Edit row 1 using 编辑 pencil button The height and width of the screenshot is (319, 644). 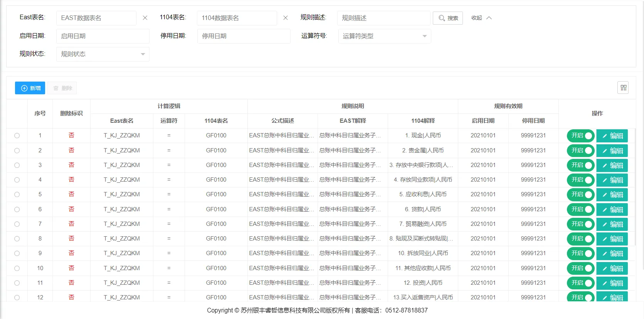pyautogui.click(x=612, y=136)
